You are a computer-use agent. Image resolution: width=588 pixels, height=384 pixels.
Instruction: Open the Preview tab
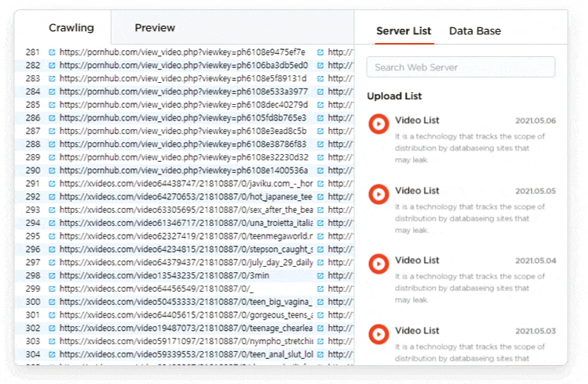[155, 28]
